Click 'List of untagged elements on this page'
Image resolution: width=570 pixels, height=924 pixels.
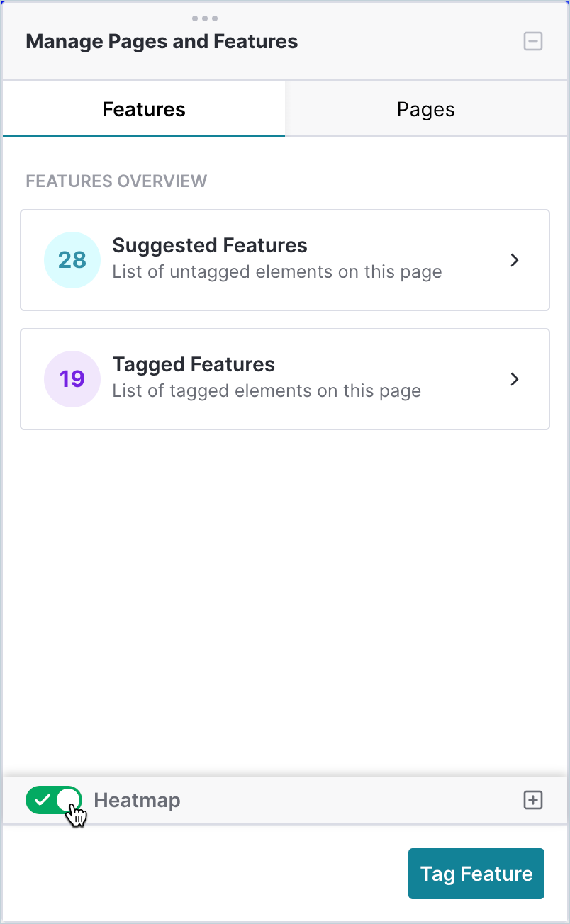pos(277,272)
